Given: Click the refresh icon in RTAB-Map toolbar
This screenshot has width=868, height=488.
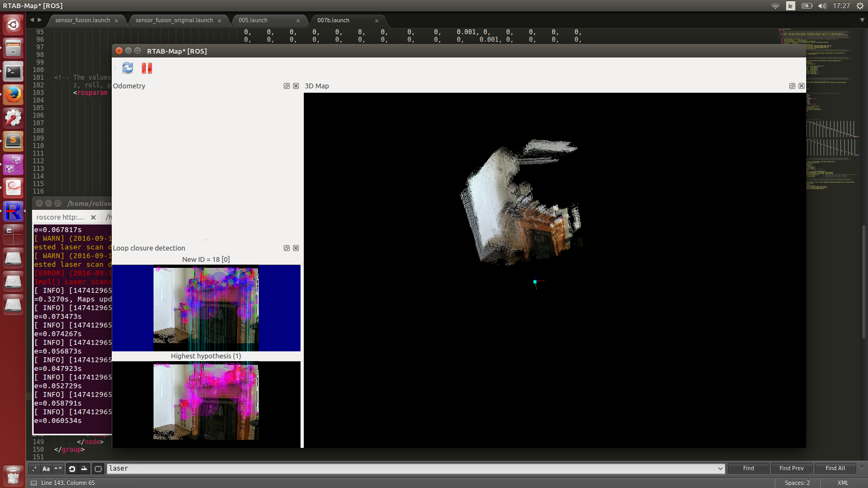Looking at the screenshot, I should [127, 68].
